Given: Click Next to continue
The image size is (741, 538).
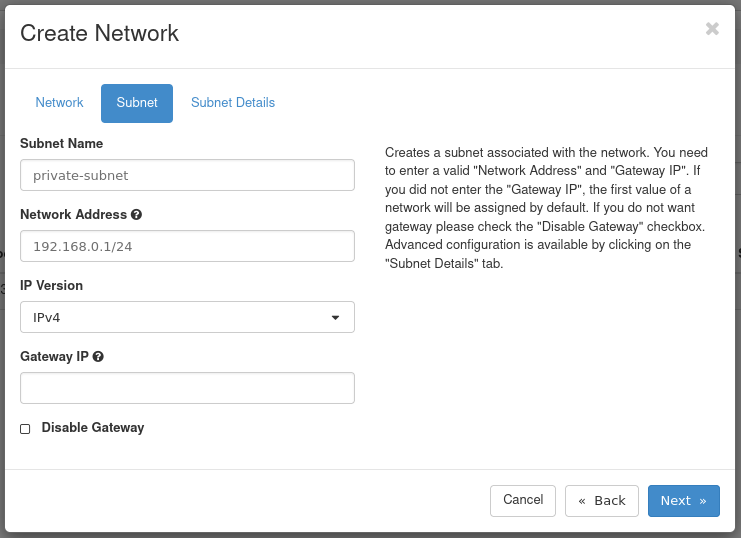Looking at the screenshot, I should point(683,501).
